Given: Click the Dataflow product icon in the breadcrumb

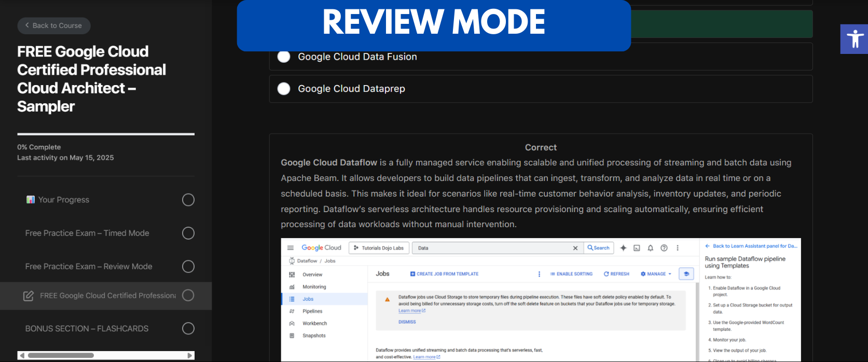Looking at the screenshot, I should pyautogui.click(x=292, y=261).
